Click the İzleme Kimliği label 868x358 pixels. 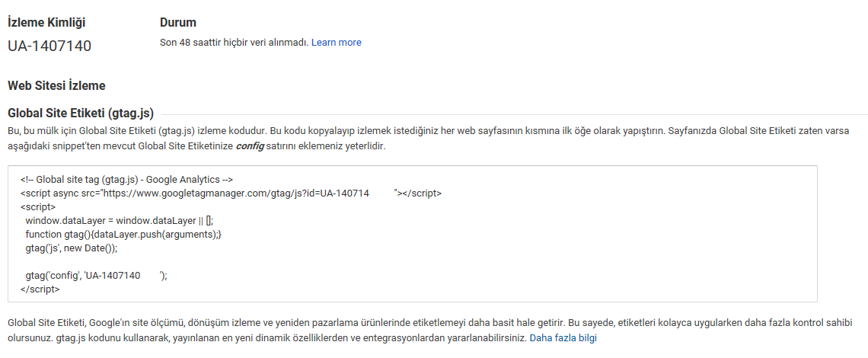(46, 23)
